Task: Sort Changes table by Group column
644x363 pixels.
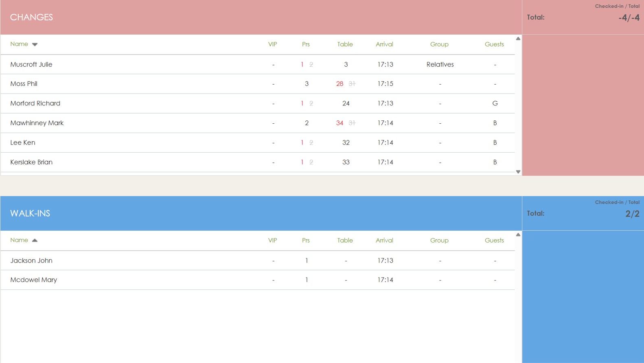Action: 439,44
